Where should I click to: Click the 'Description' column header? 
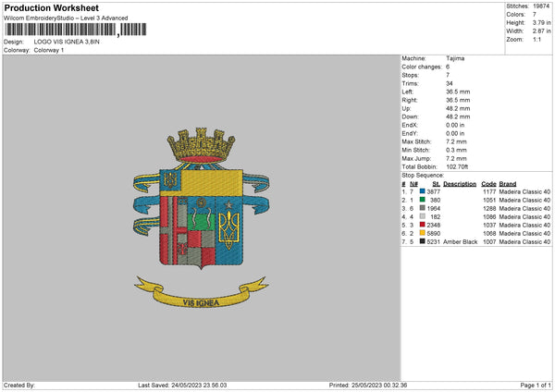[460, 184]
